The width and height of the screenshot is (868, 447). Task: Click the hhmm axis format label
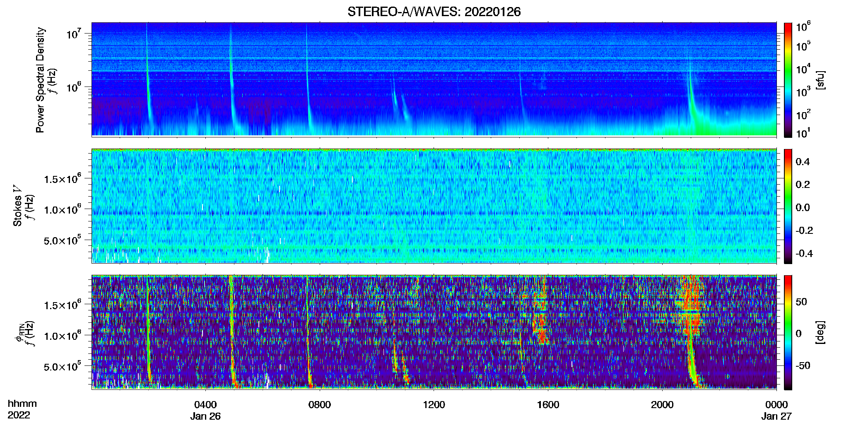pos(22,404)
